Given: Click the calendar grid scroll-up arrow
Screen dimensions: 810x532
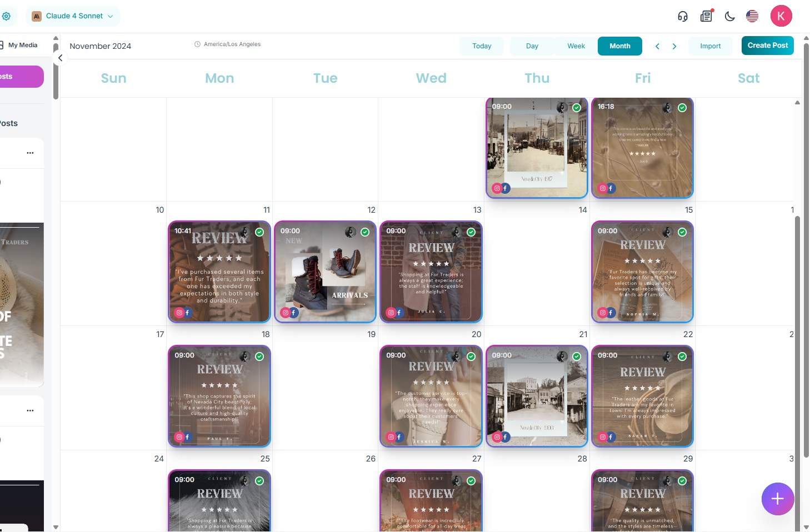Looking at the screenshot, I should (x=797, y=103).
